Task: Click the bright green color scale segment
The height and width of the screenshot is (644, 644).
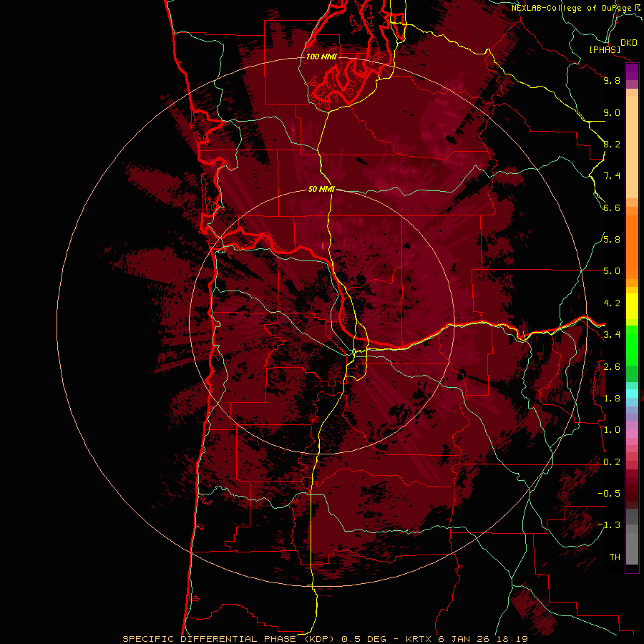Action: (632, 346)
